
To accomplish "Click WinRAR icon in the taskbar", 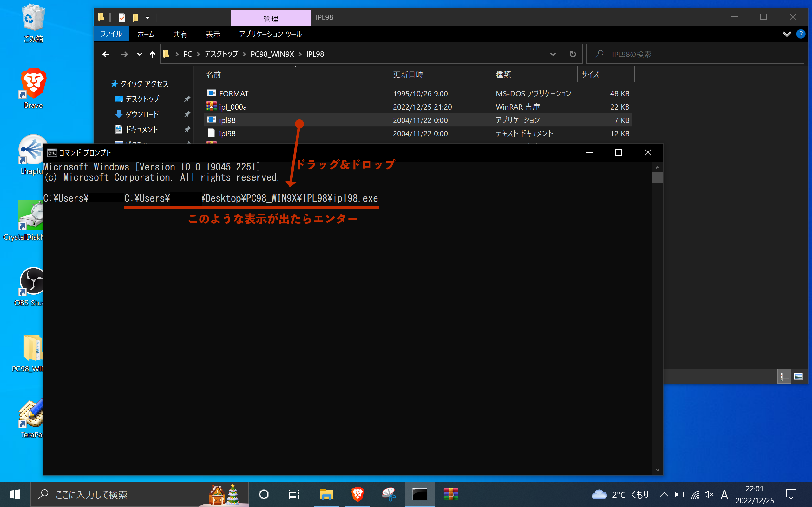I will tap(451, 494).
